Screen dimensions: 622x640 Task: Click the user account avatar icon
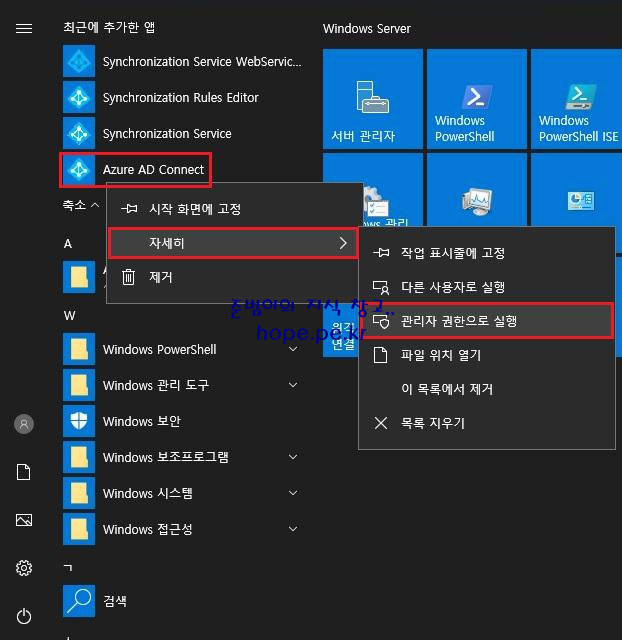(x=24, y=424)
